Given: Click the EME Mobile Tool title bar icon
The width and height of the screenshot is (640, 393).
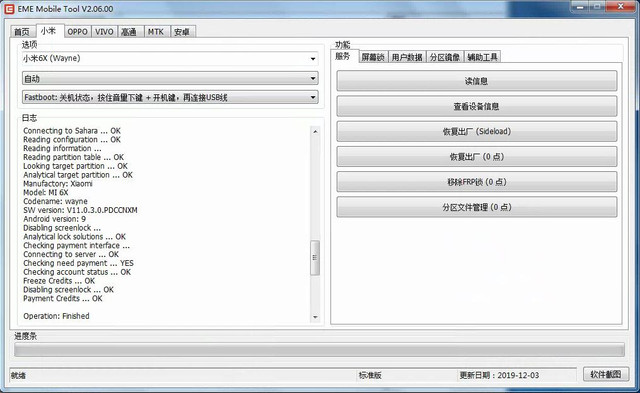Looking at the screenshot, I should [x=9, y=9].
